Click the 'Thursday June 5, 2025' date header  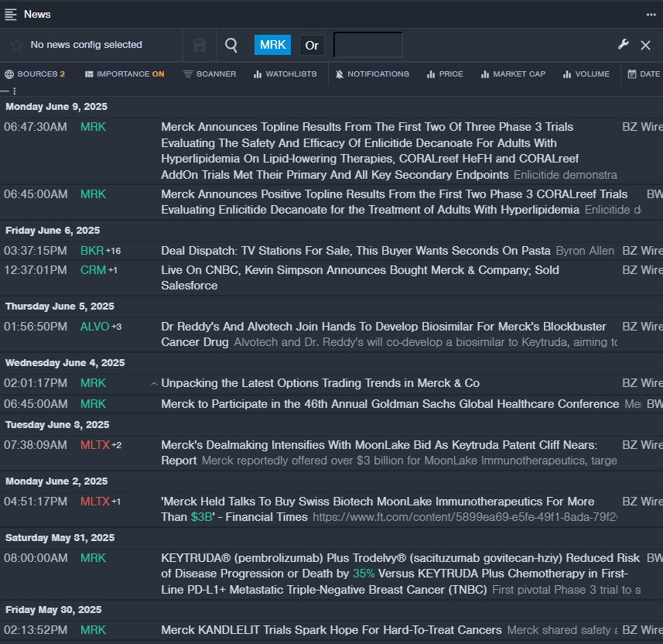tap(60, 307)
